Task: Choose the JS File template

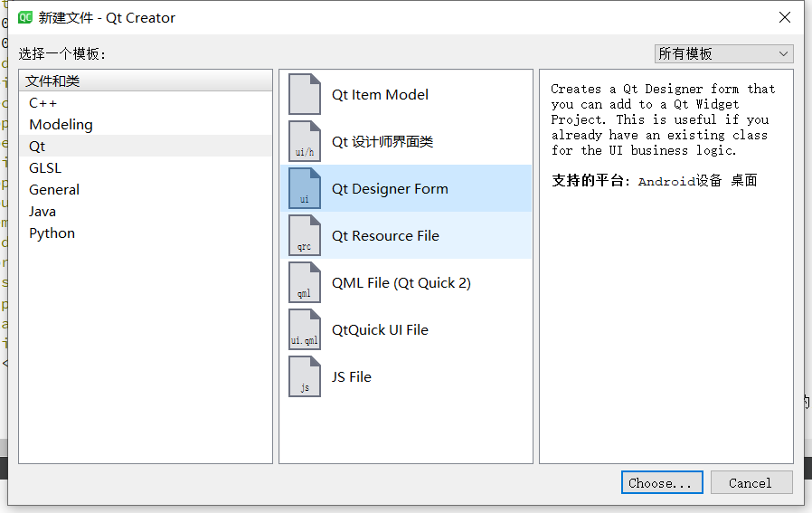Action: point(406,376)
